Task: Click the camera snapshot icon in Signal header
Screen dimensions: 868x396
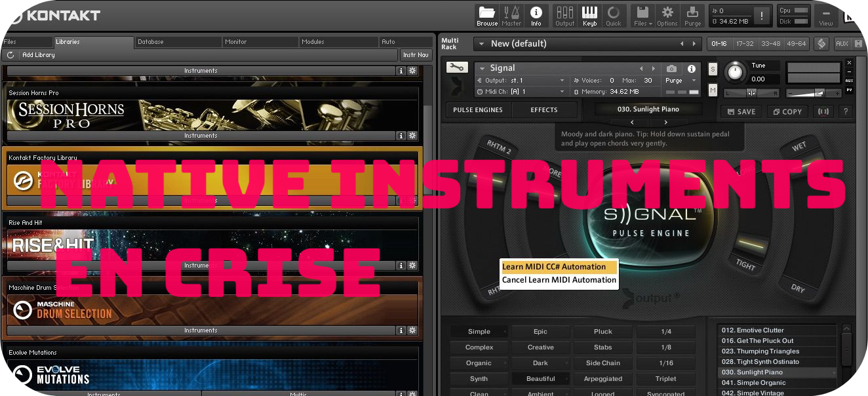Action: click(671, 68)
